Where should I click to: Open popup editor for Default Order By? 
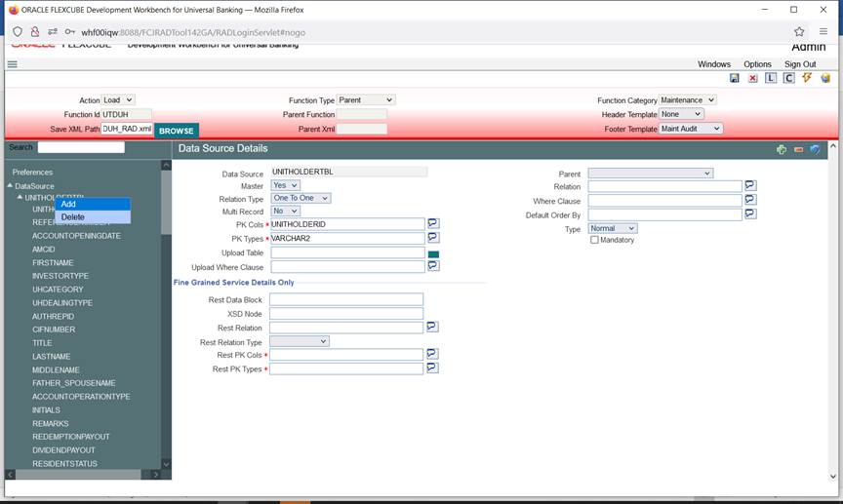click(750, 213)
